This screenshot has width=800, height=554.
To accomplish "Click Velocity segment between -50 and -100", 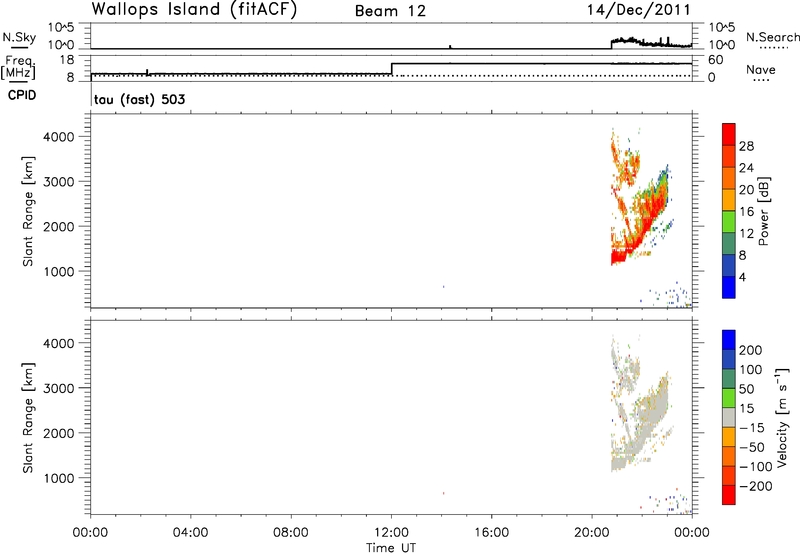I will click(x=729, y=456).
